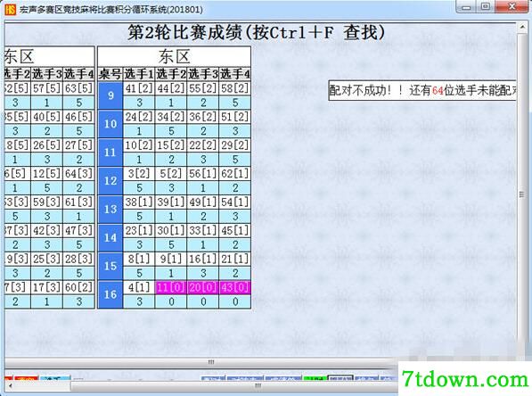This screenshot has height=396, width=532.
Task: Select table number 10 cell
Action: click(110, 124)
